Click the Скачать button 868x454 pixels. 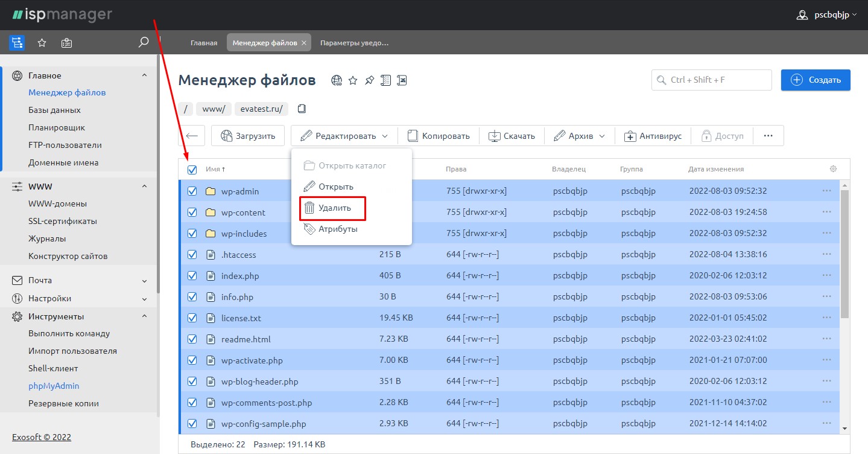(512, 136)
